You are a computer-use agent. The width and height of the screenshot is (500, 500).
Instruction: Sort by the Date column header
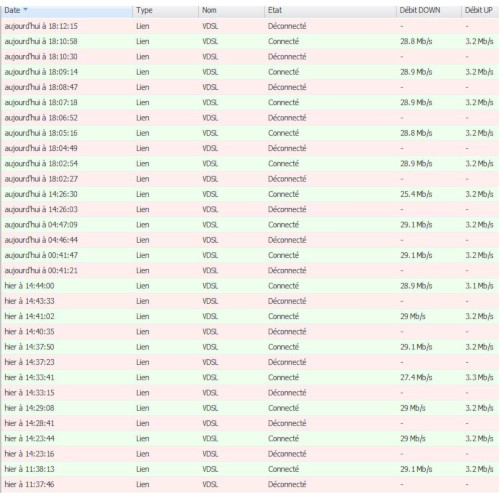67,11
